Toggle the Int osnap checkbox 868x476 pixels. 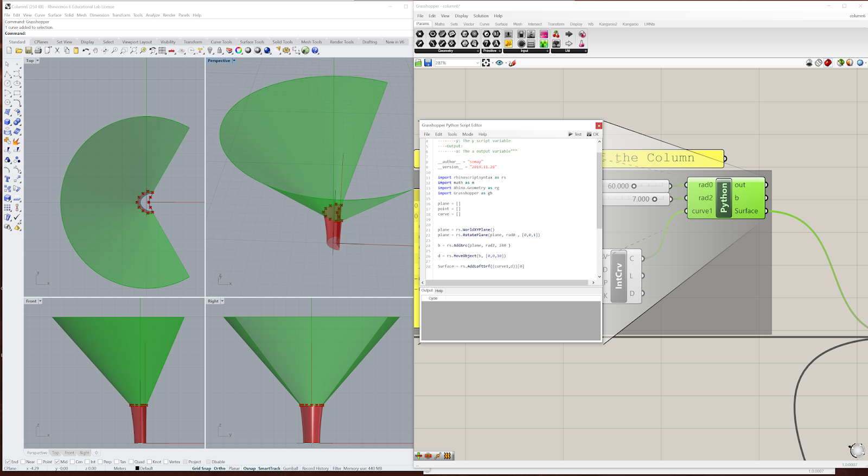tap(87, 462)
